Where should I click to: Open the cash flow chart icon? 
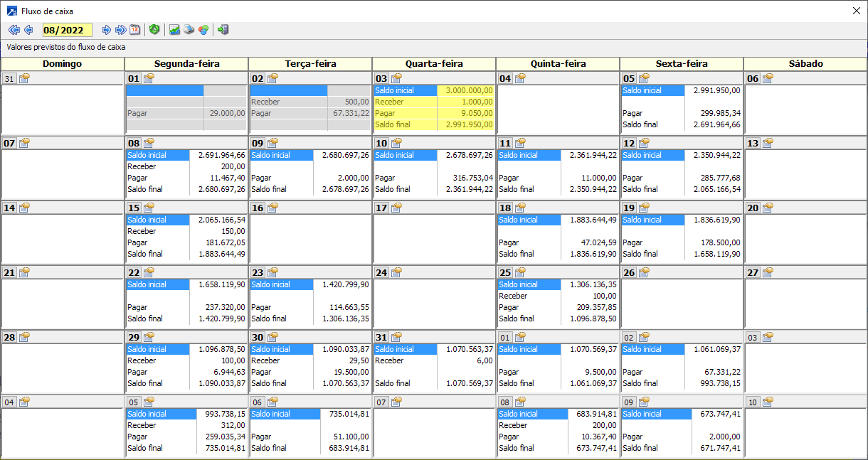pyautogui.click(x=174, y=30)
